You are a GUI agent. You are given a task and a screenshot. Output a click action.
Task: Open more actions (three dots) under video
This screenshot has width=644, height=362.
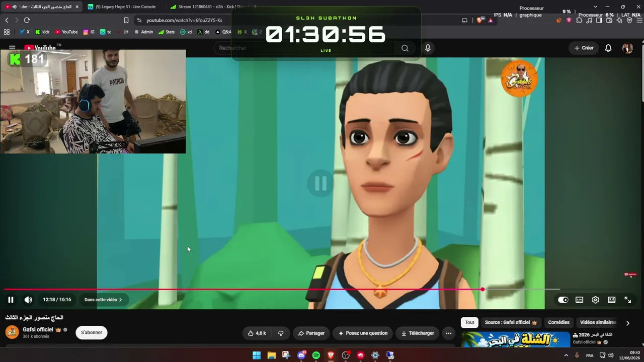(448, 333)
